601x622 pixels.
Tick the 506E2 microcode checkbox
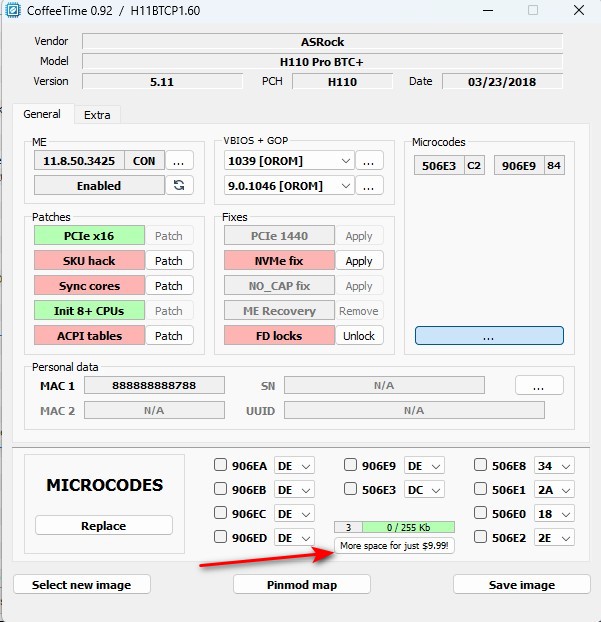click(480, 537)
